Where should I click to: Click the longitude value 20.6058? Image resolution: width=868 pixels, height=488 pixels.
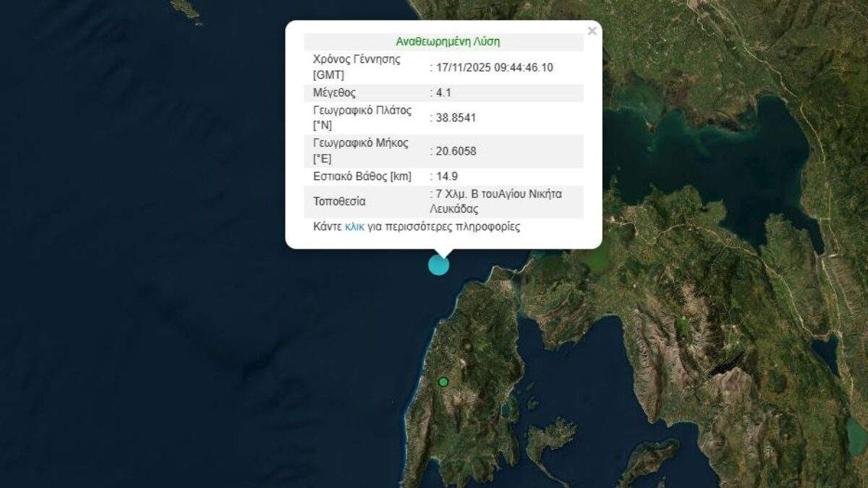coord(455,151)
